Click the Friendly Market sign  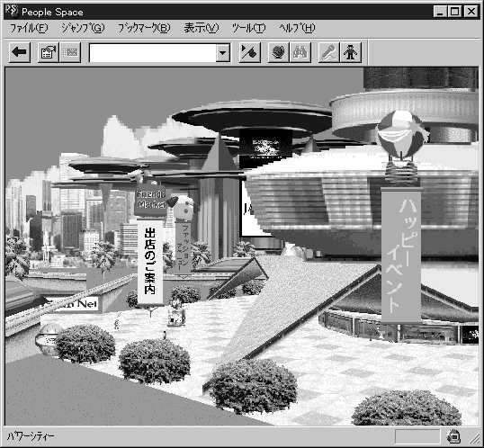[x=150, y=200]
